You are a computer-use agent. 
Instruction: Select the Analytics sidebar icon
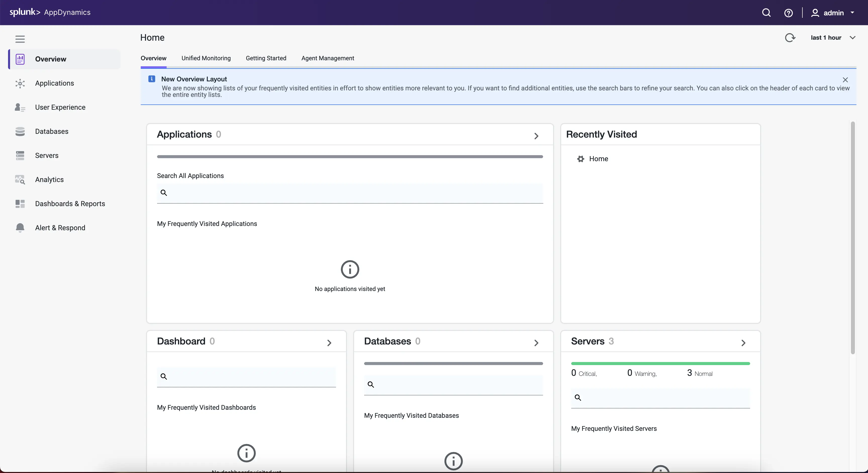pyautogui.click(x=20, y=180)
